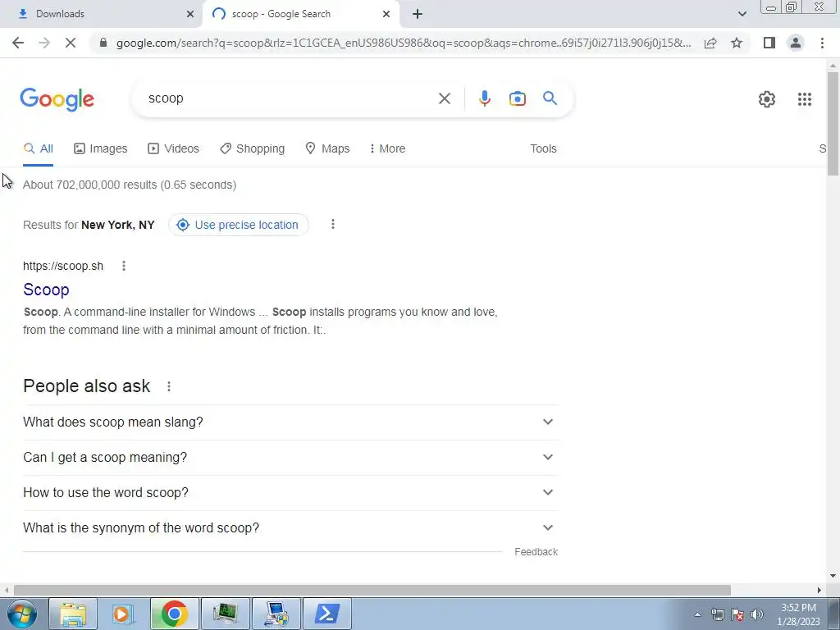The width and height of the screenshot is (840, 630).
Task: Go to Google homepage via logo
Action: [x=57, y=99]
